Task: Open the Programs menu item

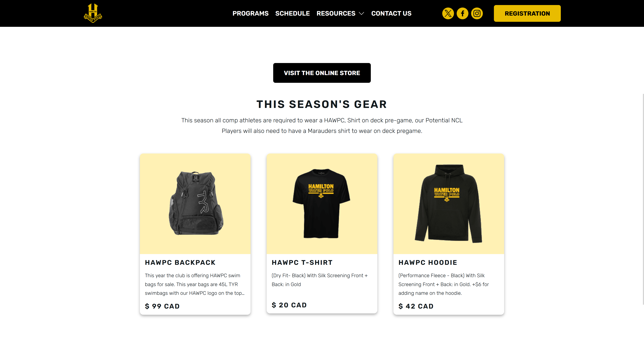Action: coord(251,13)
